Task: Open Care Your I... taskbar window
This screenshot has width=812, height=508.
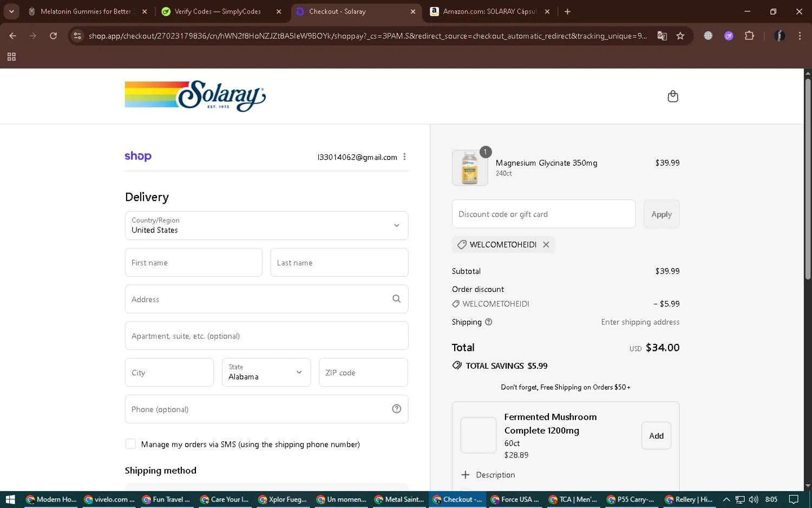Action: pos(225,499)
